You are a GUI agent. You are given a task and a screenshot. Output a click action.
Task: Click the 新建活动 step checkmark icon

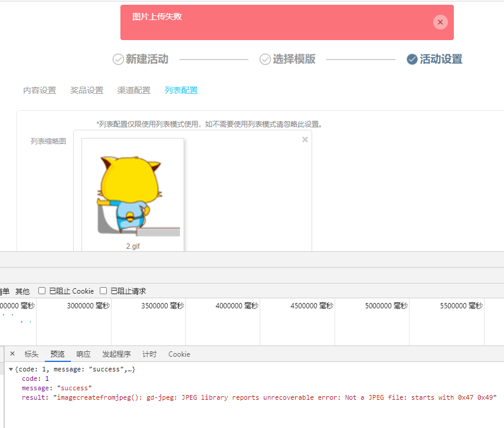(118, 59)
